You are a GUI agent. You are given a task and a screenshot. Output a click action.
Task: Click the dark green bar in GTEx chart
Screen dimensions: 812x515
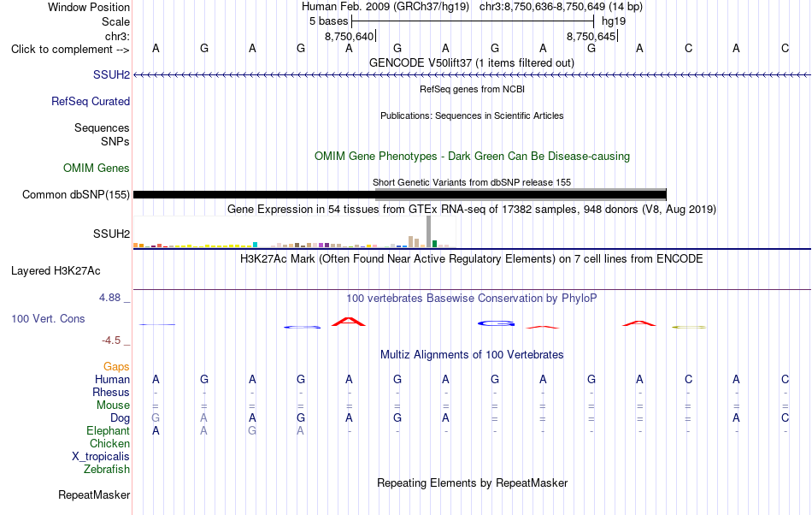434,244
